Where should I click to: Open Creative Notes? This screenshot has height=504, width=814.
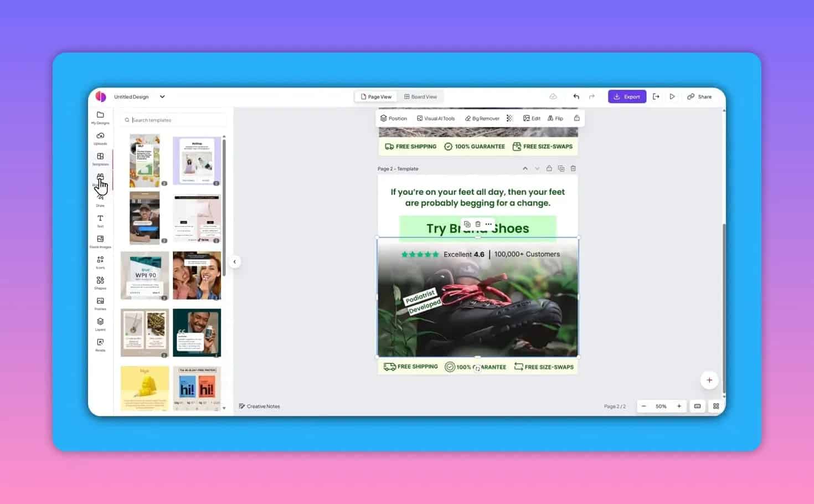[259, 406]
